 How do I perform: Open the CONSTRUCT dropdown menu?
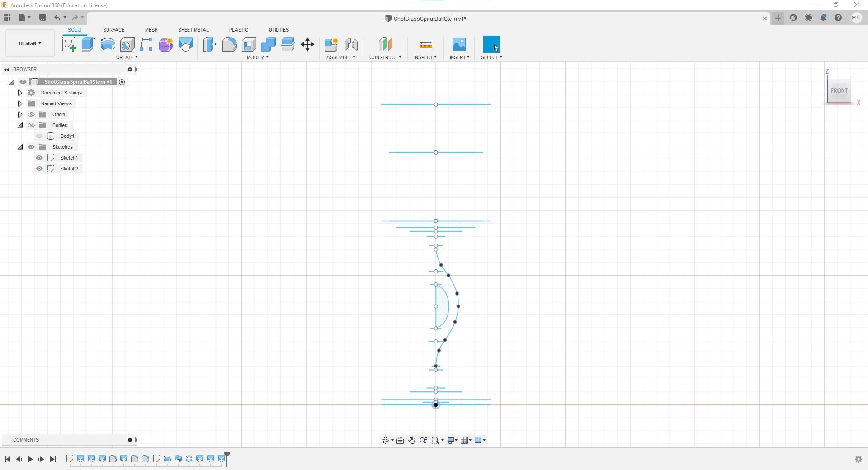[x=385, y=57]
